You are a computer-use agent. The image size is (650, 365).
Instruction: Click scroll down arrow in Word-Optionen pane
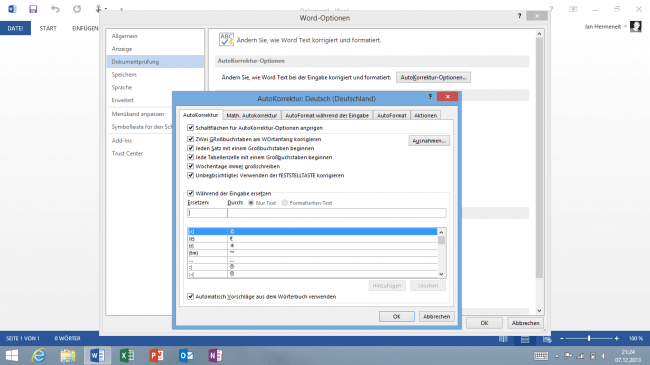(539, 311)
